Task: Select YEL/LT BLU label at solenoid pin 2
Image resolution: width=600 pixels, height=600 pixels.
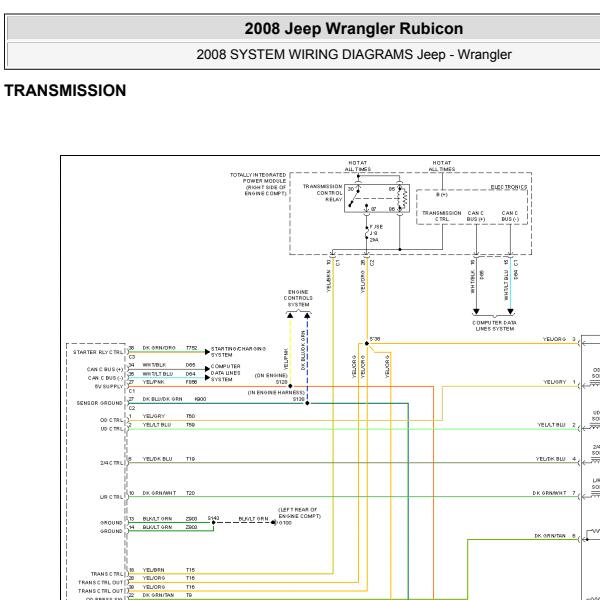Action: [551, 425]
